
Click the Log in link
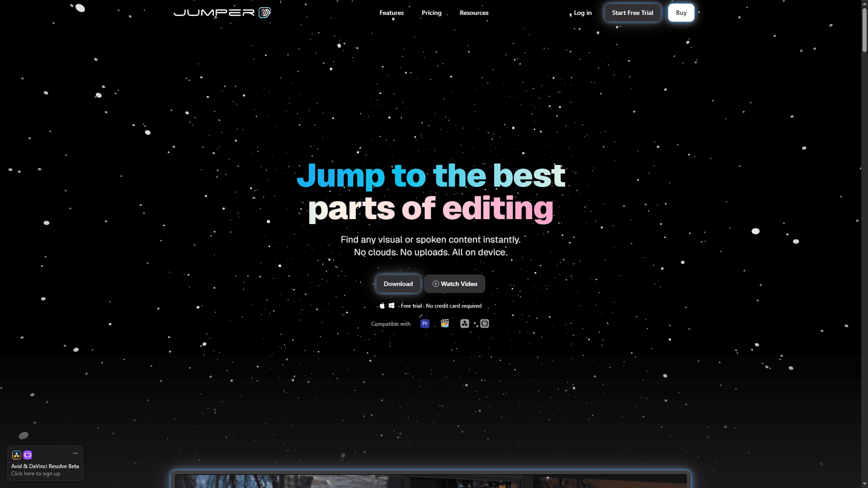pyautogui.click(x=583, y=13)
